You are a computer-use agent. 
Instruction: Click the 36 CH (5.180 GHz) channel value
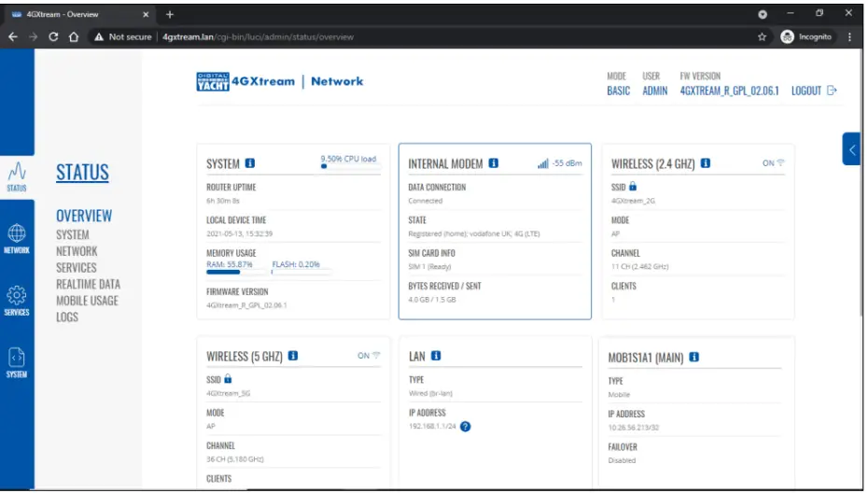pyautogui.click(x=234, y=459)
